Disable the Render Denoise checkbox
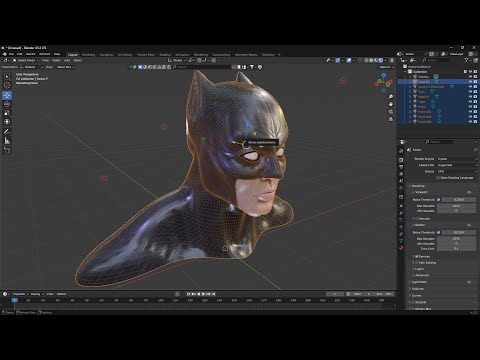The image size is (480, 360). tap(417, 256)
